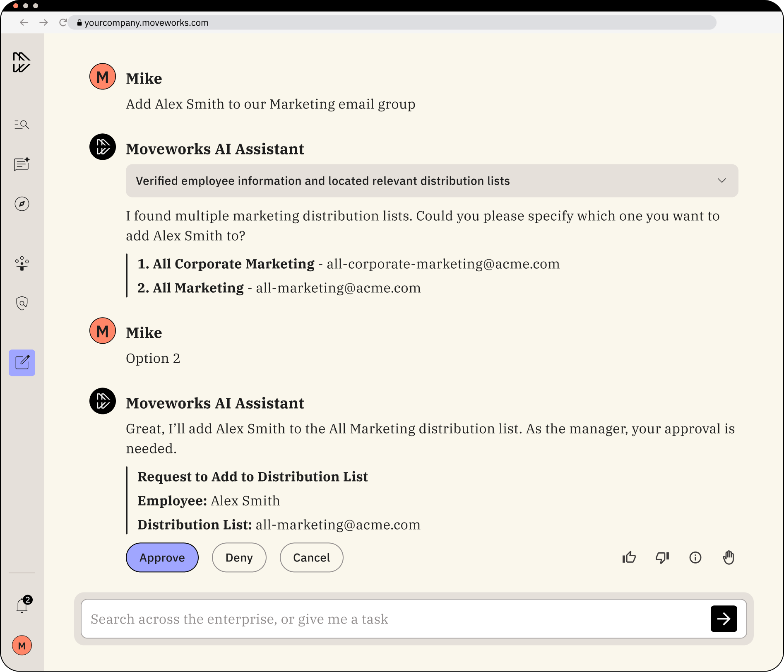Expand the verified employee information panel
Screen dimensions: 784x672
(721, 181)
